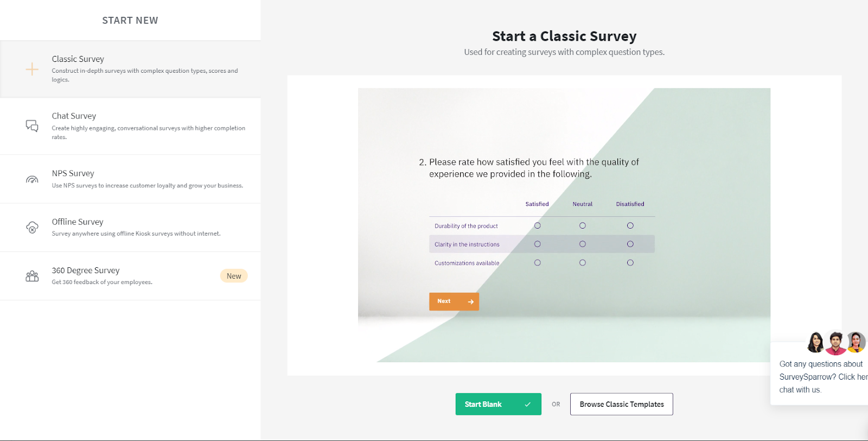868x441 pixels.
Task: Click the arrow icon on the Next button
Action: pos(470,302)
